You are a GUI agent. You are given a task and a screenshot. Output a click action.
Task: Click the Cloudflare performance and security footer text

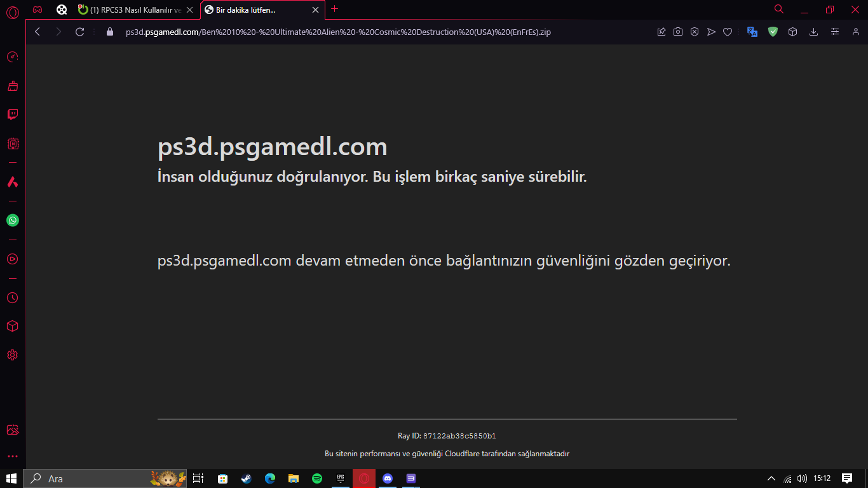447,454
